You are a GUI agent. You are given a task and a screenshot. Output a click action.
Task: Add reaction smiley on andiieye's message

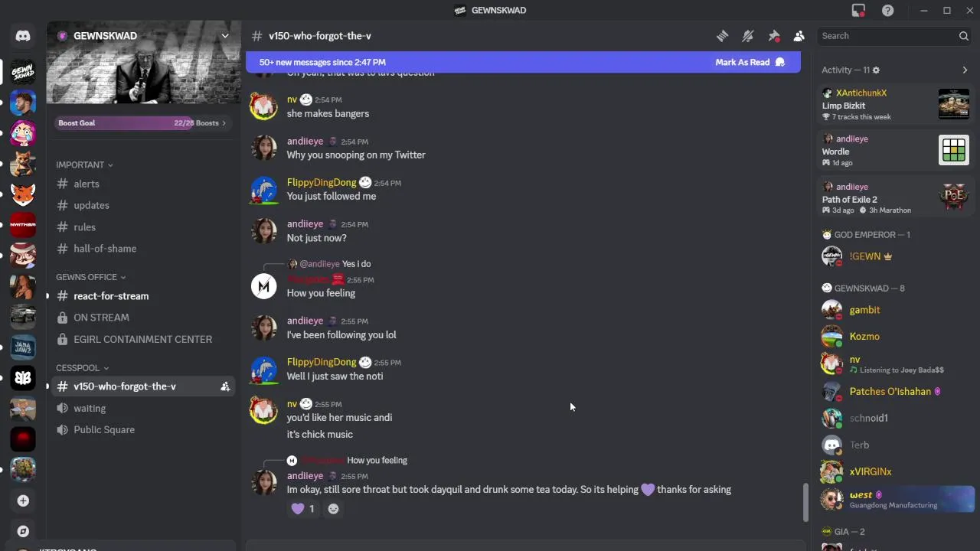pos(333,509)
